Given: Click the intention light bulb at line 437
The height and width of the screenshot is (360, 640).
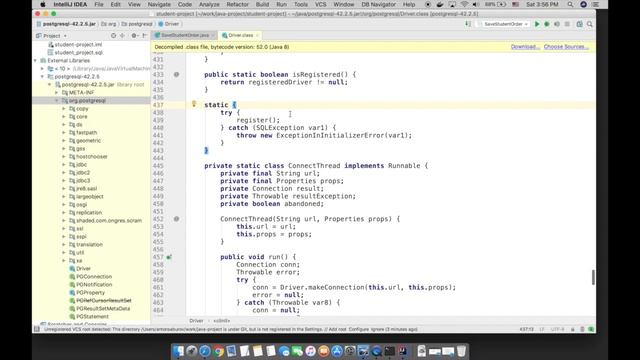Looking at the screenshot, I should point(194,104).
